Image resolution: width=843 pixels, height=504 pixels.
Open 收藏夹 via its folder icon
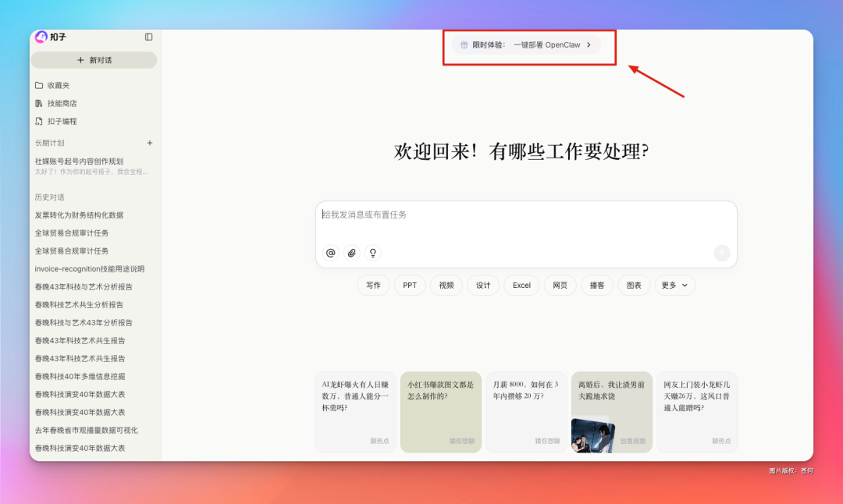pyautogui.click(x=39, y=85)
